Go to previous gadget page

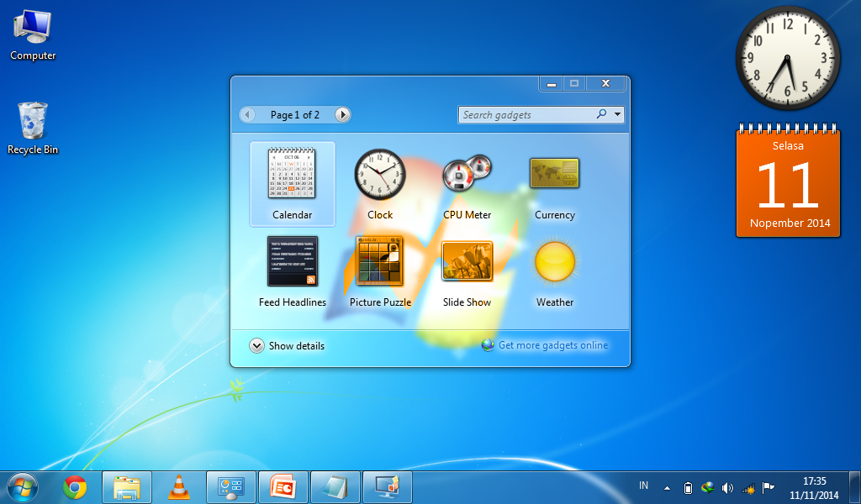(x=247, y=114)
